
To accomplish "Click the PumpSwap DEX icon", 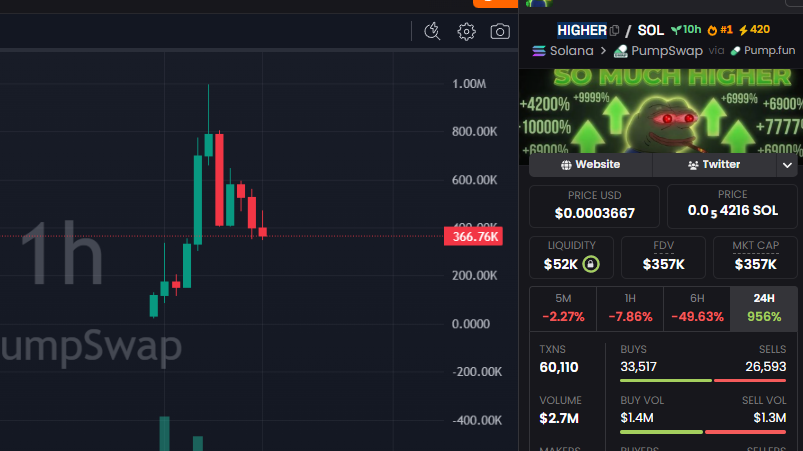I will (x=621, y=51).
